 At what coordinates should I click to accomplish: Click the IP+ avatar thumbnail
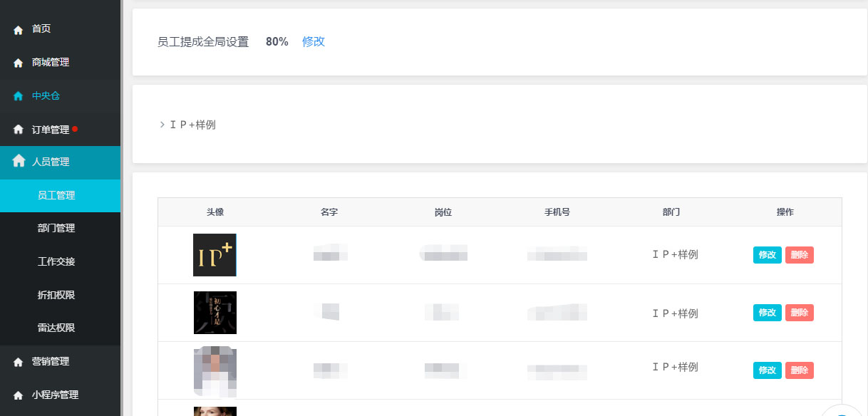tap(215, 255)
